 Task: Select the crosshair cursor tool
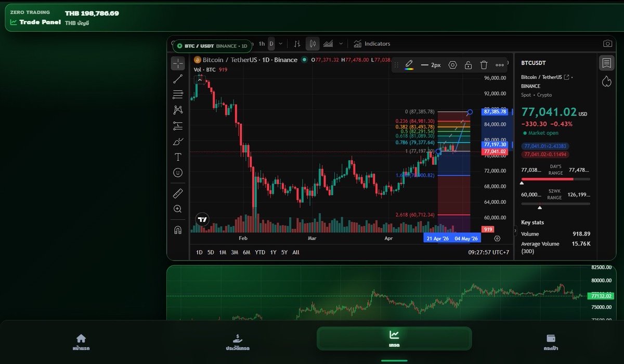178,63
